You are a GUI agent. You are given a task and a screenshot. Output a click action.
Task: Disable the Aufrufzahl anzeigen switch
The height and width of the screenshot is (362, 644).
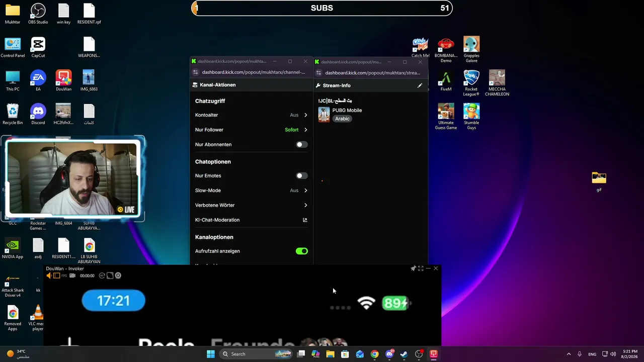point(301,251)
